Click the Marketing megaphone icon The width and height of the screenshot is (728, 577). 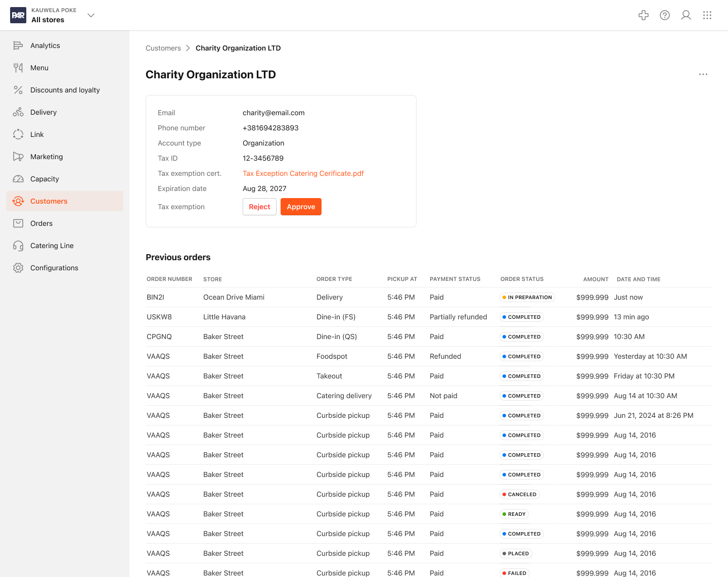(x=18, y=157)
